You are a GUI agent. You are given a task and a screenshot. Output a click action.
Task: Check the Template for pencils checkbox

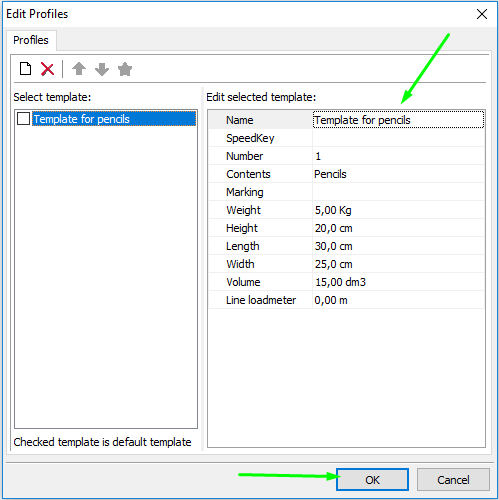pos(23,119)
